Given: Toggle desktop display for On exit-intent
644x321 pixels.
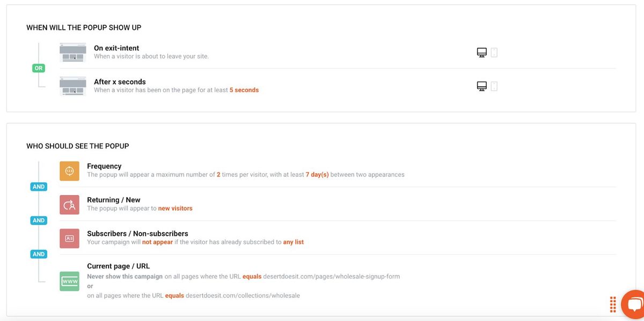Looking at the screenshot, I should (x=482, y=53).
